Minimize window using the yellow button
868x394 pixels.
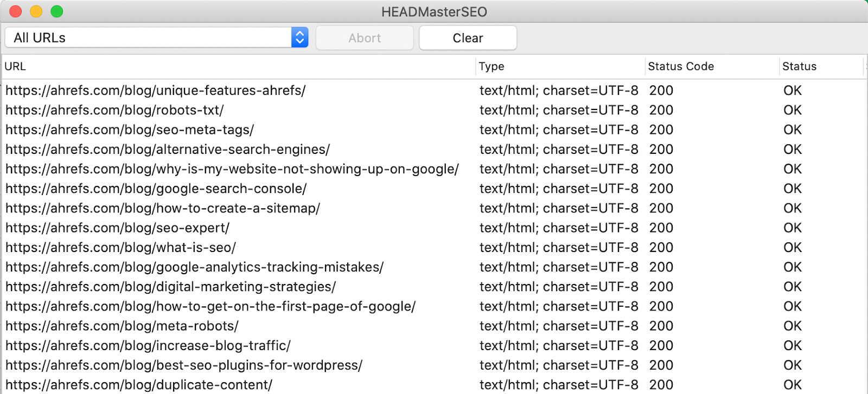pyautogui.click(x=36, y=11)
